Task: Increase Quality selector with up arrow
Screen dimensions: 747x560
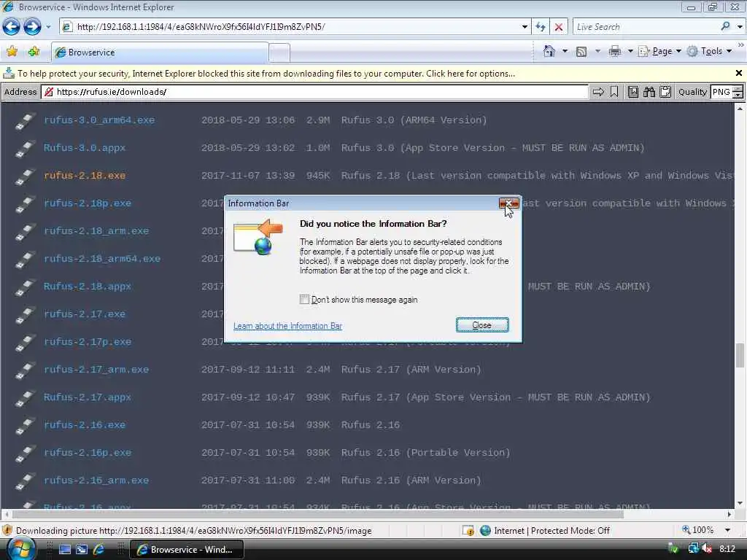Action: coord(738,88)
